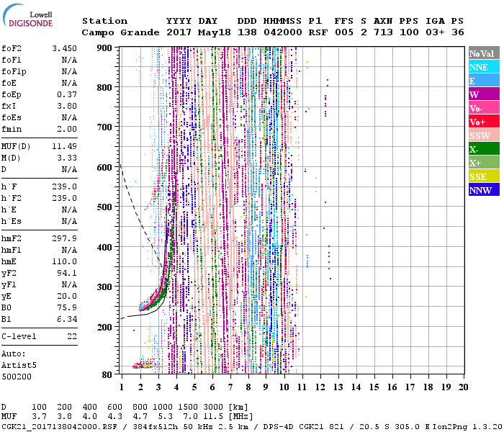Click the MUF(D) value 11.49
Screen dimensions: 504x432
pyautogui.click(x=64, y=146)
